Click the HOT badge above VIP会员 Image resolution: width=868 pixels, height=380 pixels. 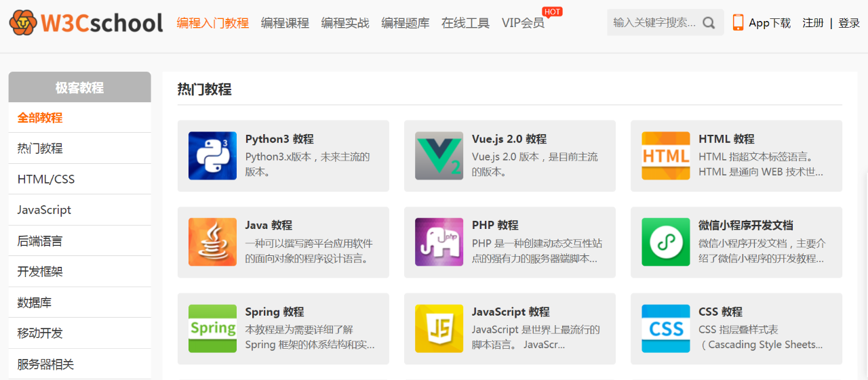553,12
